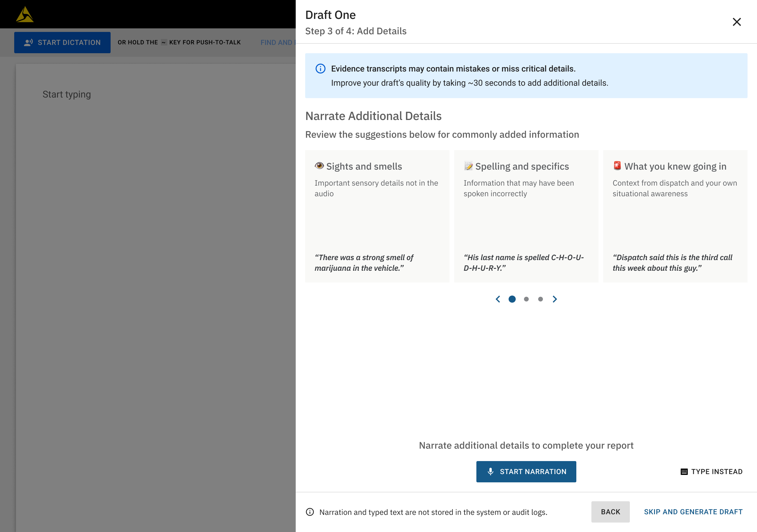Select the first carousel page dot

512,299
